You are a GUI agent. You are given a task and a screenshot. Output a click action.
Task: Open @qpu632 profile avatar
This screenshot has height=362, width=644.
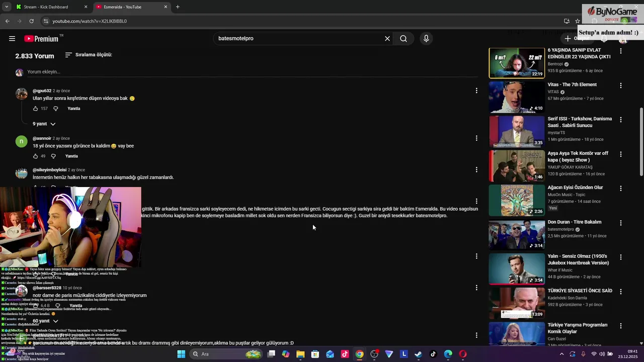pyautogui.click(x=22, y=94)
